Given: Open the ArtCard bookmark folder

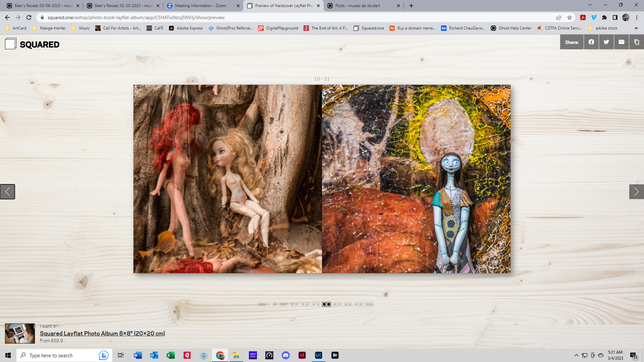Looking at the screenshot, I should [16, 28].
